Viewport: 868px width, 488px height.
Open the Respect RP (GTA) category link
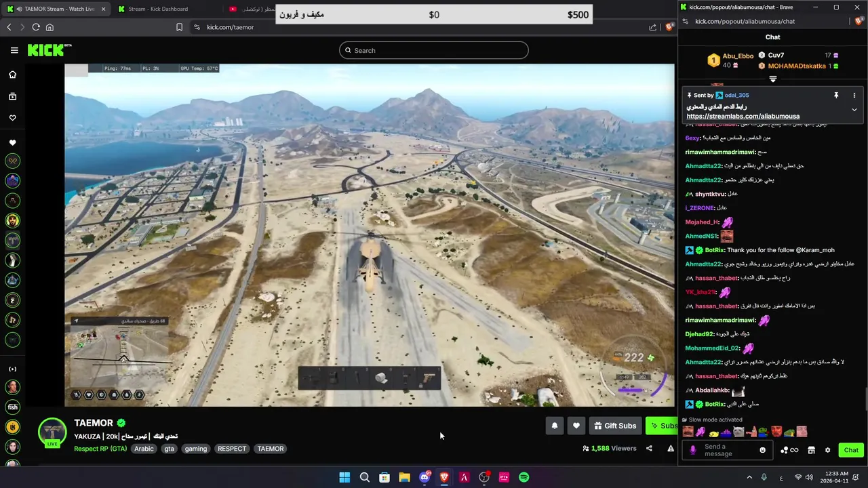(x=100, y=449)
